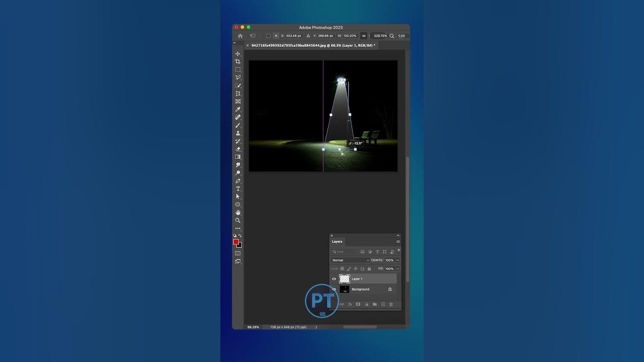The image size is (644, 362).
Task: Reset default foreground and background colors
Action: coord(235,236)
